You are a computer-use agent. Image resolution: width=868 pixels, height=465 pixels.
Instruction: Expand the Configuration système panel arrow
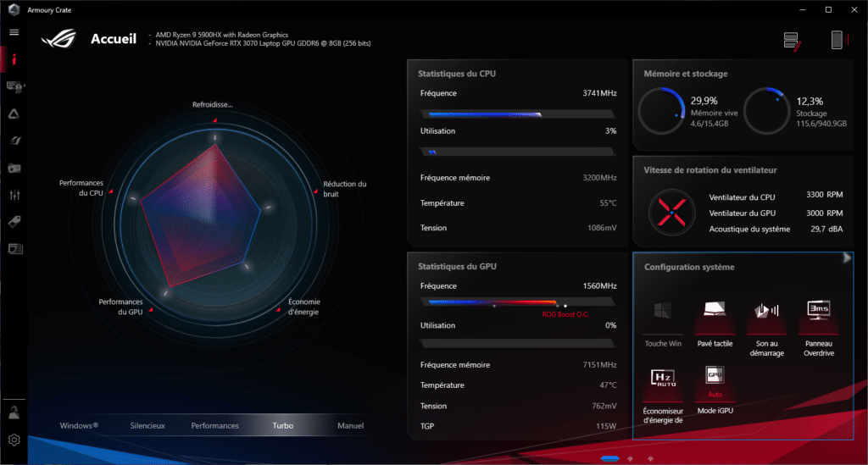click(847, 258)
